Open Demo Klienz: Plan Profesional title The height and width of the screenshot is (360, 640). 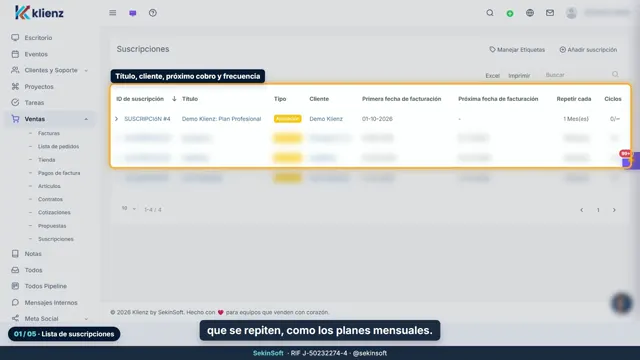pyautogui.click(x=221, y=119)
